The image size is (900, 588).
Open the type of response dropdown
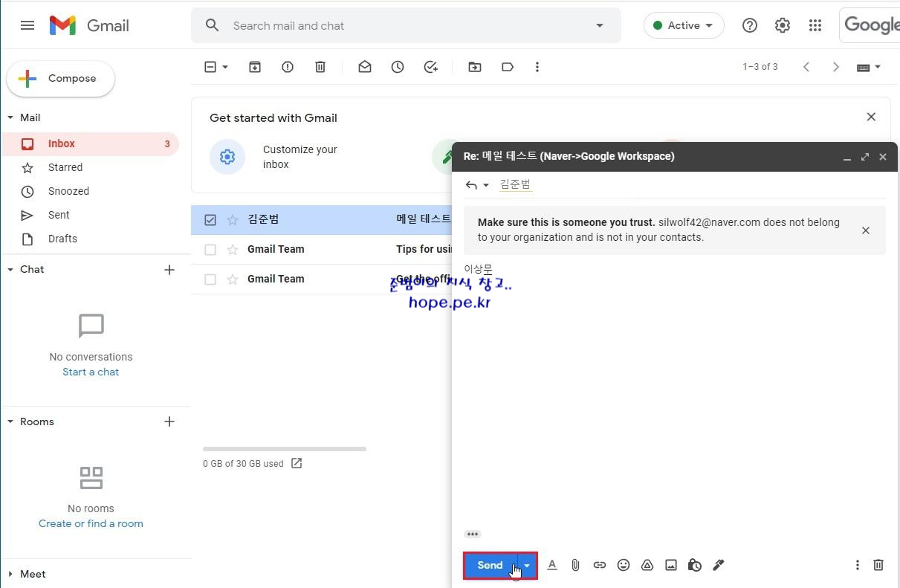click(x=477, y=184)
